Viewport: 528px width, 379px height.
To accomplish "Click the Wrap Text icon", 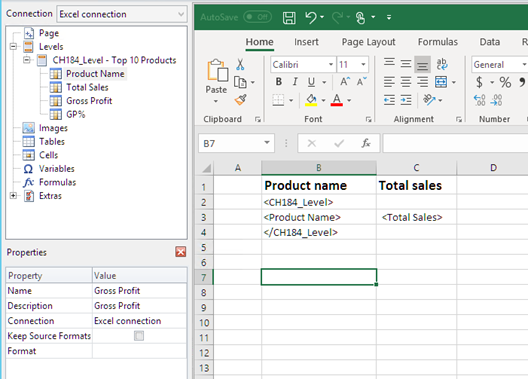I will (442, 64).
